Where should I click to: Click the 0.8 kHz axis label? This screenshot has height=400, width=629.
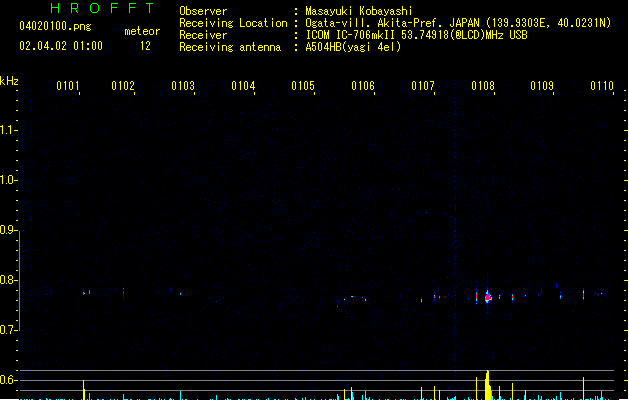tap(8, 280)
